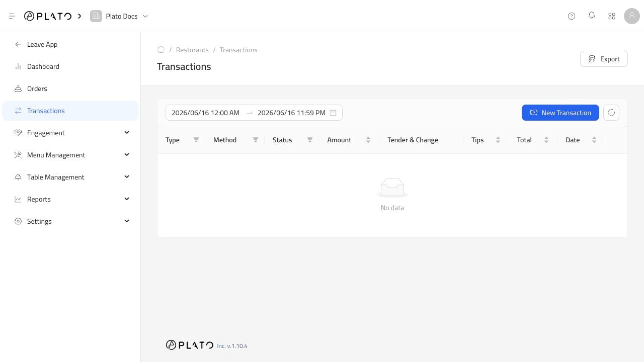Click the Type column header text
This screenshot has width=644, height=362.
[x=173, y=140]
